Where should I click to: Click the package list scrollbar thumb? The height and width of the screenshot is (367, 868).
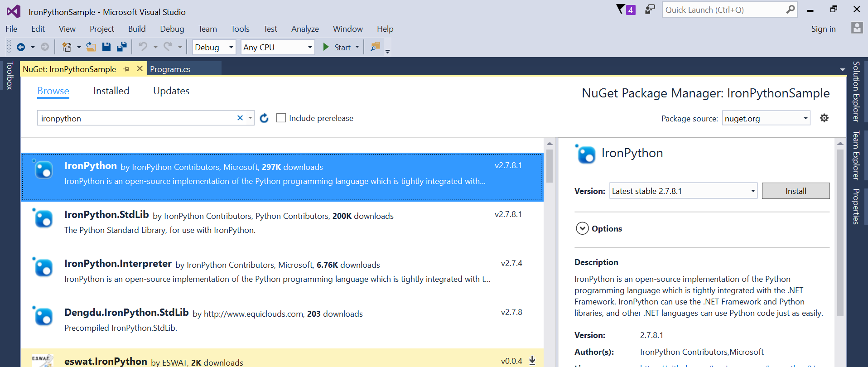click(x=550, y=166)
